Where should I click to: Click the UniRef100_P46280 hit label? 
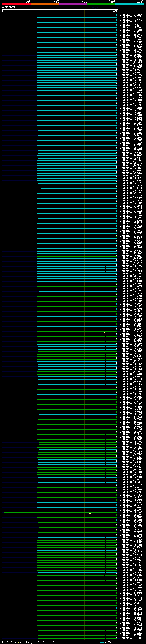131,25
